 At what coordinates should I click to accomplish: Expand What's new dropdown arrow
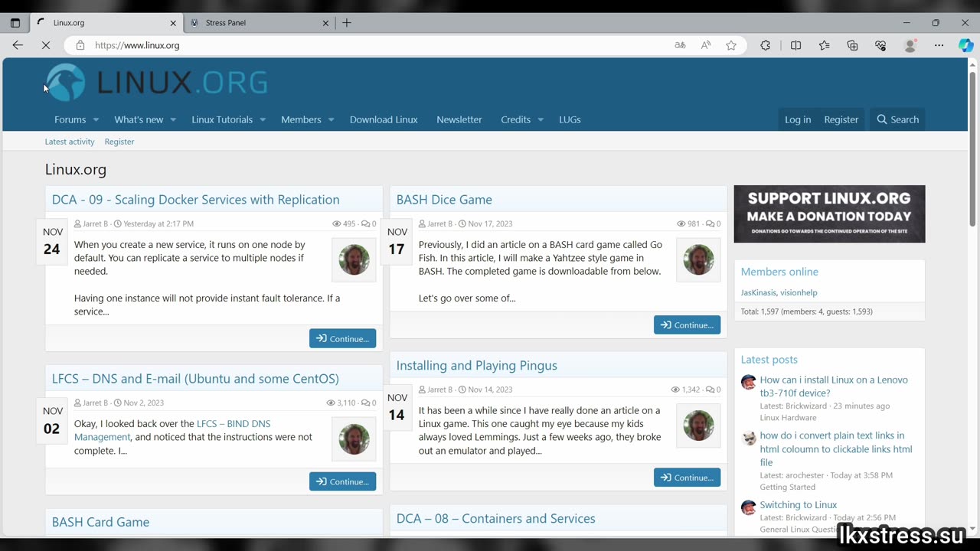pos(173,119)
